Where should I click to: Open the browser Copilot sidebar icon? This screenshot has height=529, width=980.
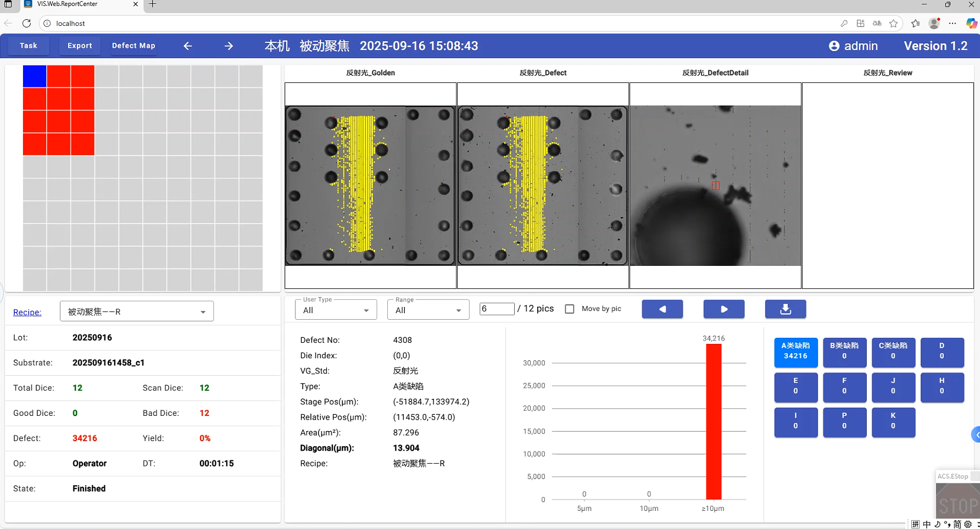971,23
